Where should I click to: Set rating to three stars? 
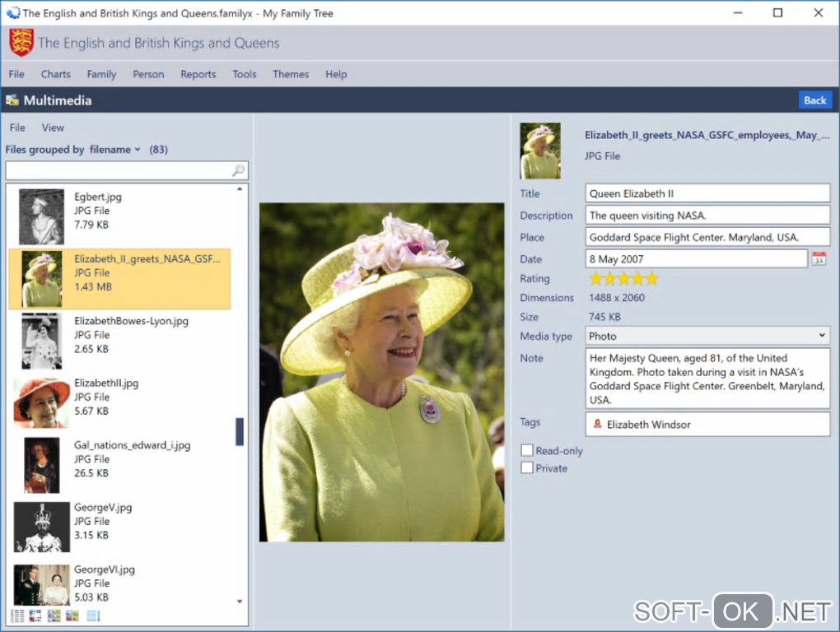pos(623,279)
